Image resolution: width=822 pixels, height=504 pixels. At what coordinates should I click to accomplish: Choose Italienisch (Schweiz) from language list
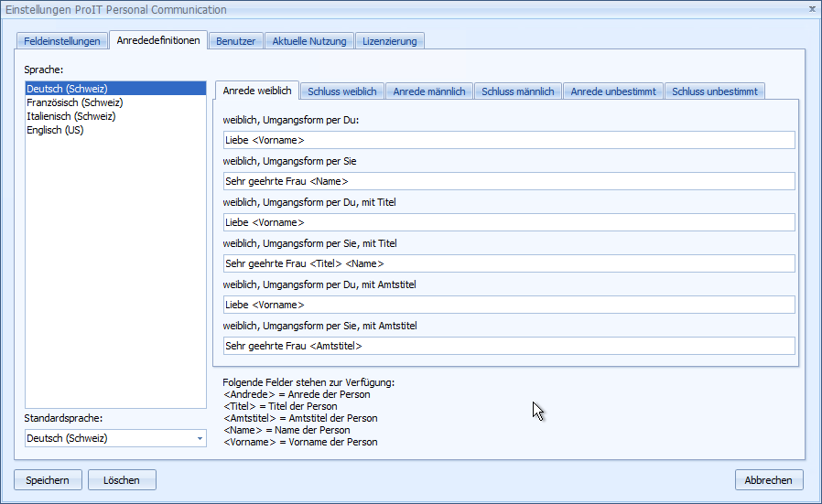(71, 116)
